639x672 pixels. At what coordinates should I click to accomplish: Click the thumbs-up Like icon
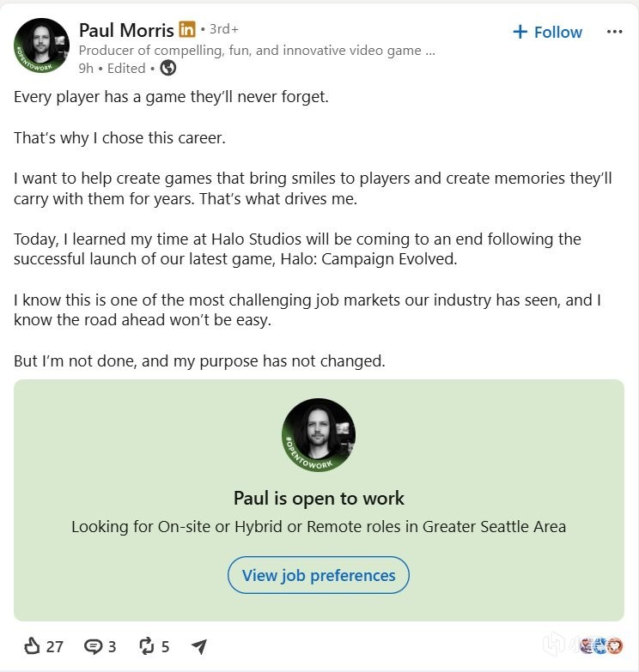[32, 646]
